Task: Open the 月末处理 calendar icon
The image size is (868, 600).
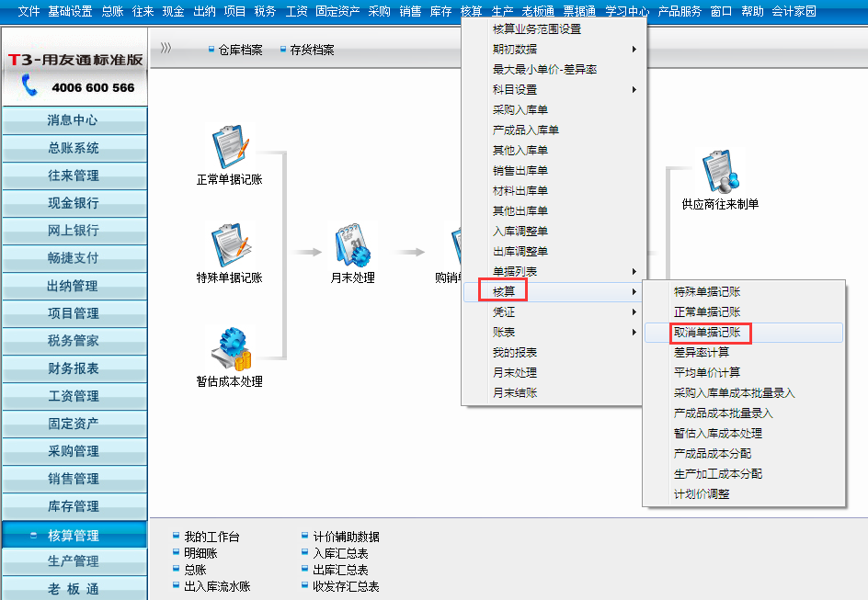Action: click(352, 244)
